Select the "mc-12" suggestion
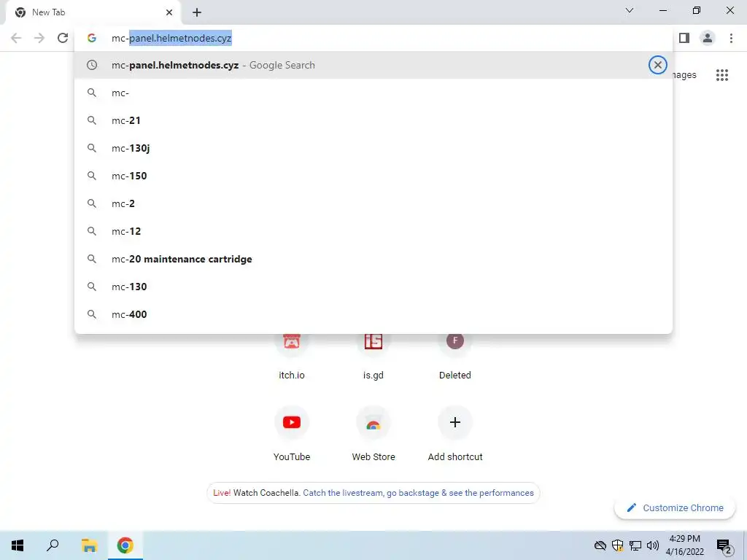Screen dimensions: 747x560 373,231
